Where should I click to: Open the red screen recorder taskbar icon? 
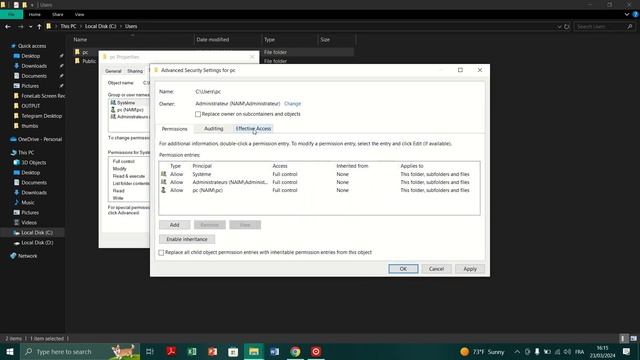[x=316, y=351]
